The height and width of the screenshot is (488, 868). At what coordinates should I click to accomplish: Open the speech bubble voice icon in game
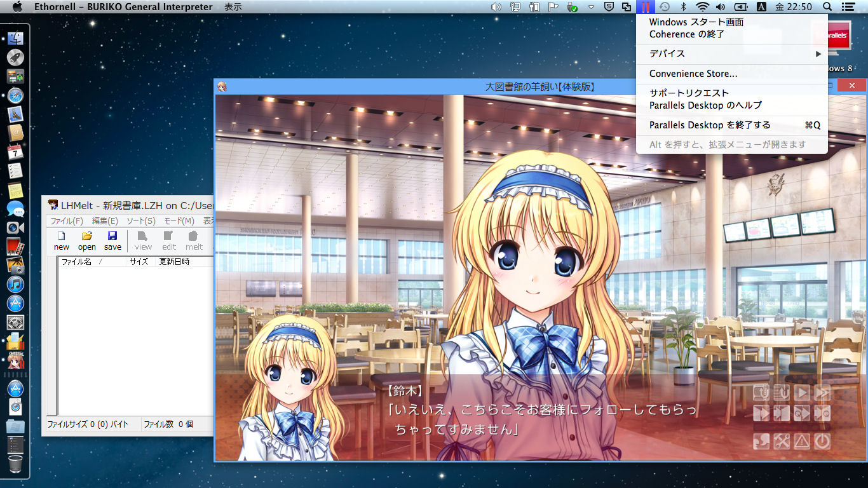click(761, 441)
